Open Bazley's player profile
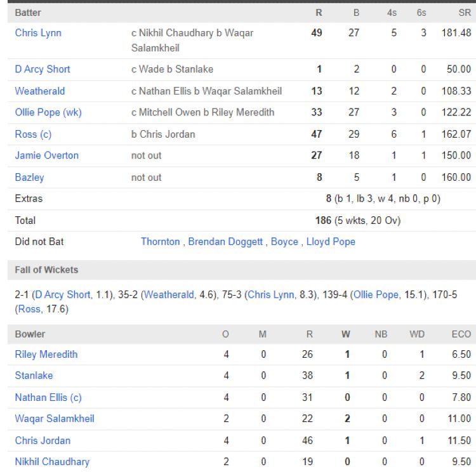 (30, 177)
